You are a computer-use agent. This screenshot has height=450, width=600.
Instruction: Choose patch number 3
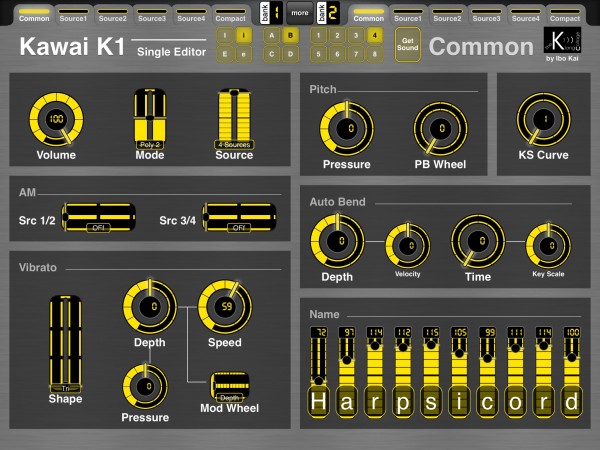[x=356, y=36]
